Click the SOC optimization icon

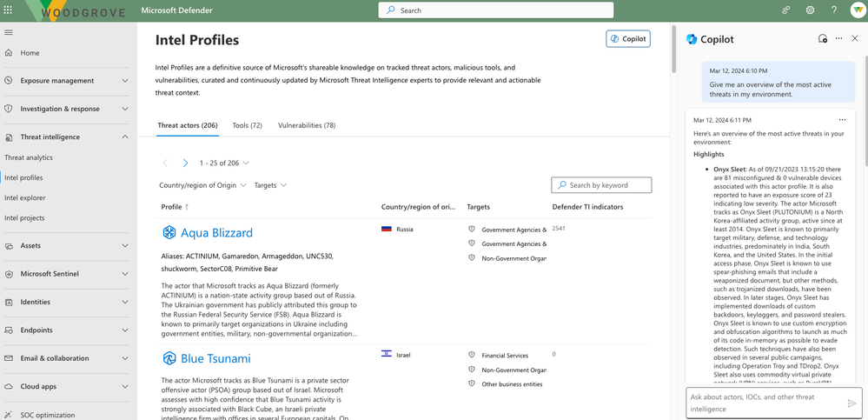[9, 415]
